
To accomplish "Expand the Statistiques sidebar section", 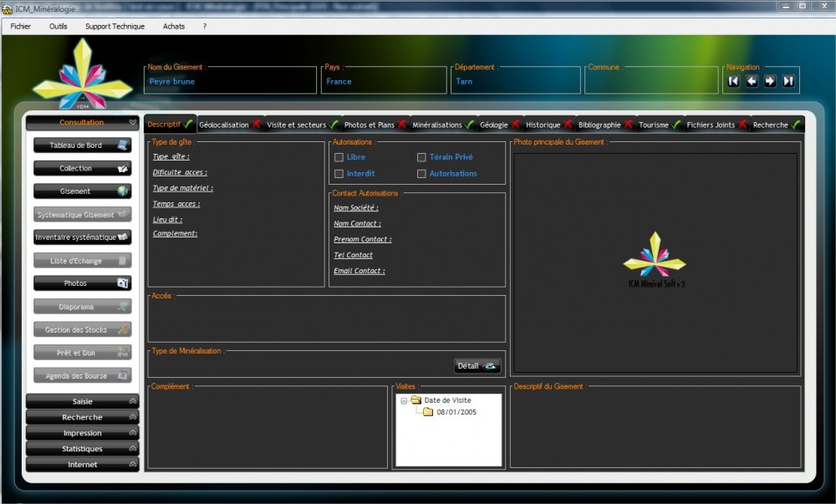I will tap(83, 449).
